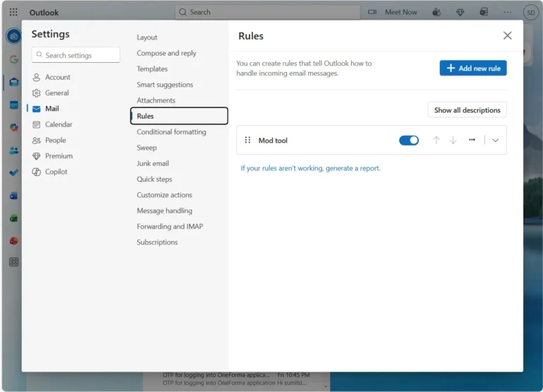Viewport: 543px width, 392px height.
Task: Click the Meet Now camera icon
Action: click(373, 12)
